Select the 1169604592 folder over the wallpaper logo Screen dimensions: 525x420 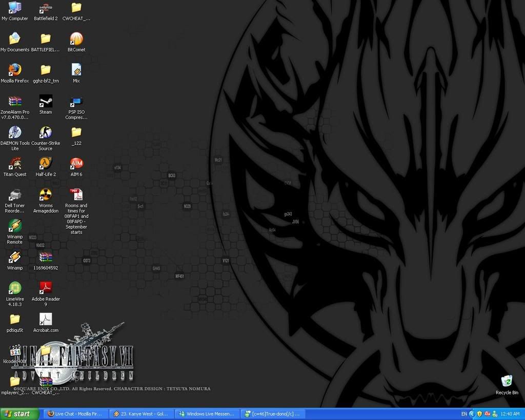pyautogui.click(x=46, y=350)
